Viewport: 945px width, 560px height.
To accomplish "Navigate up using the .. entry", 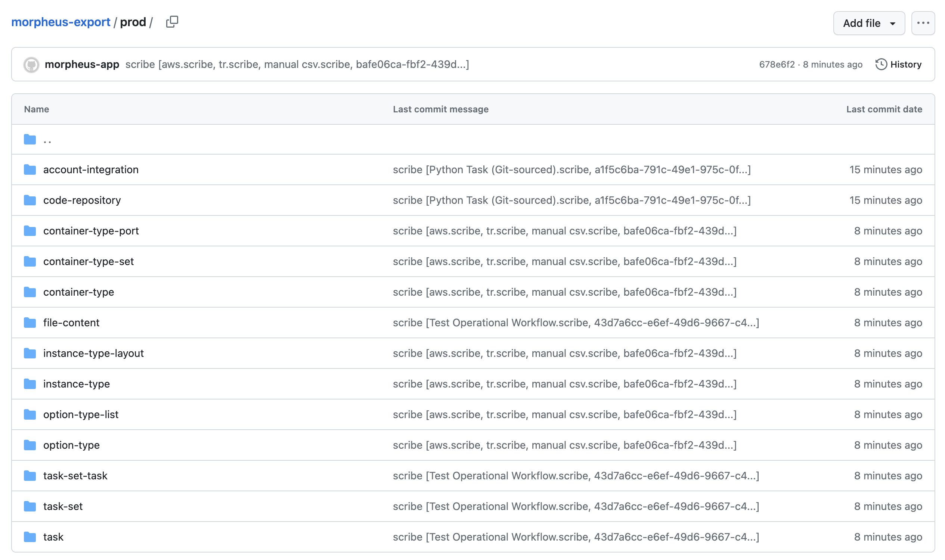I will pyautogui.click(x=47, y=139).
